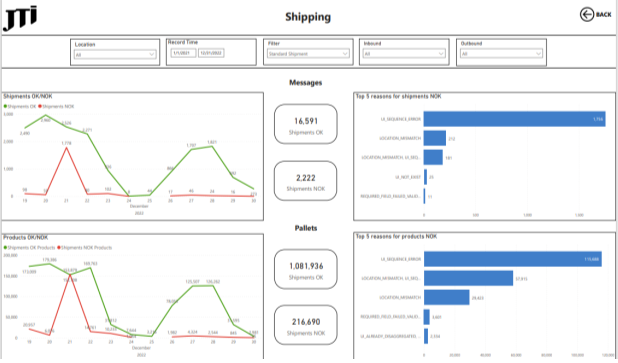Click the bar with value 181
Image resolution: width=618 pixels, height=363 pixels.
433,157
